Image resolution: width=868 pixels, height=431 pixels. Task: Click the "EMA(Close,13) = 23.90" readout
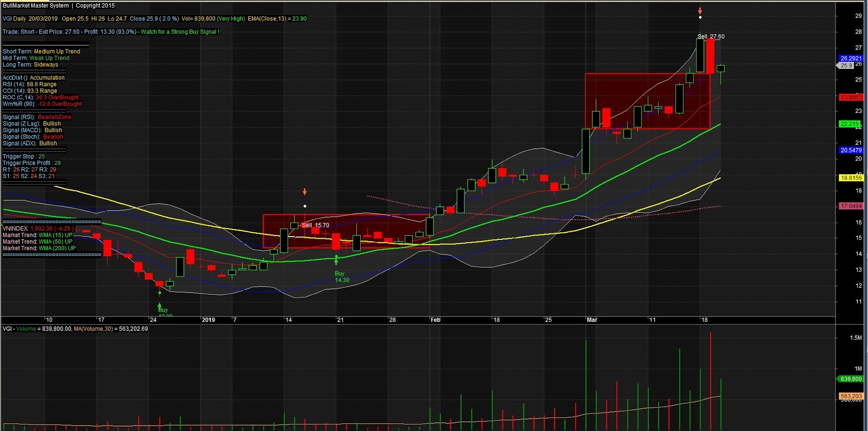pyautogui.click(x=277, y=18)
